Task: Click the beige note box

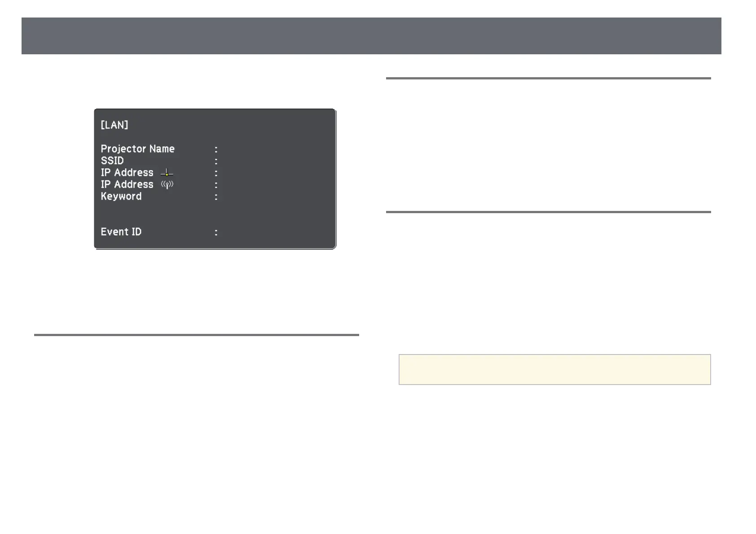Action: [x=554, y=369]
